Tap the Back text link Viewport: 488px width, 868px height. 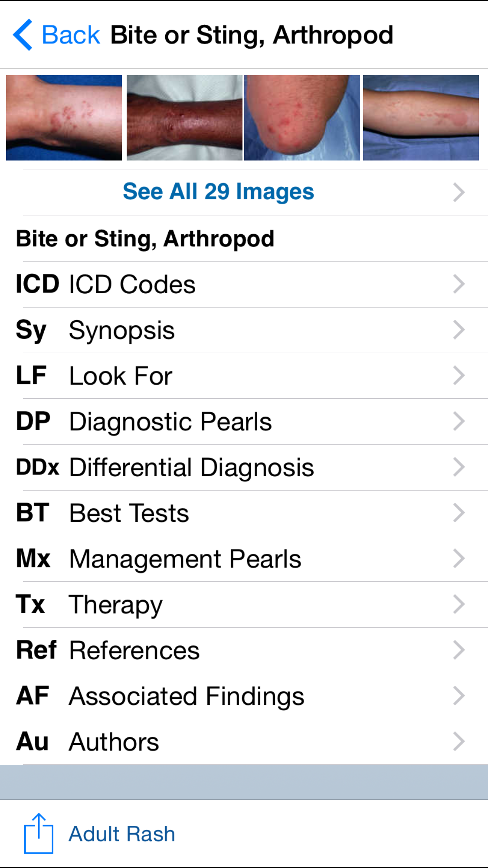tap(71, 35)
